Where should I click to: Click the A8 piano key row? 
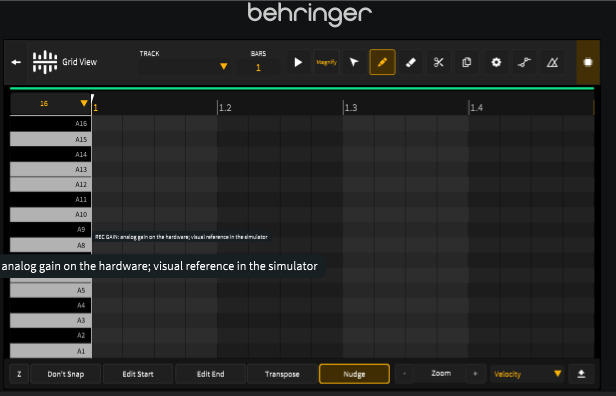pyautogui.click(x=50, y=245)
